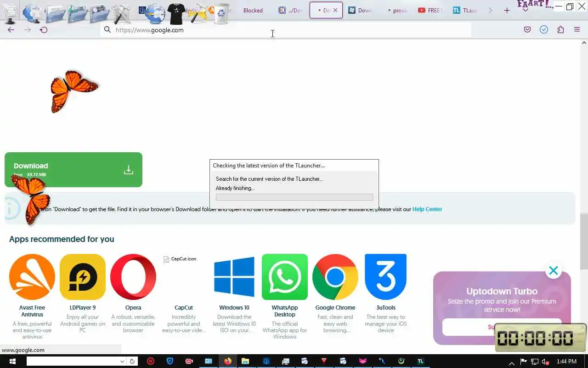The image size is (588, 368).
Task: Click the tab overflow right chevron
Action: click(490, 10)
